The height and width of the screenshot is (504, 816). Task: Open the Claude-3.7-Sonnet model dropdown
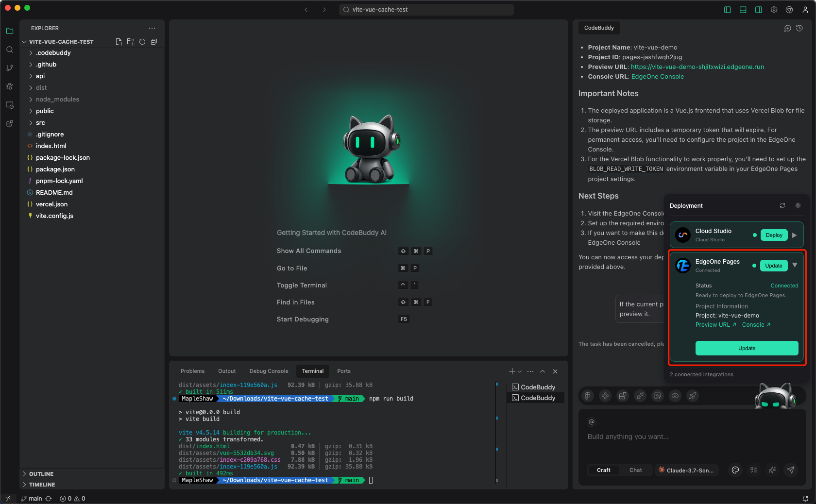686,470
